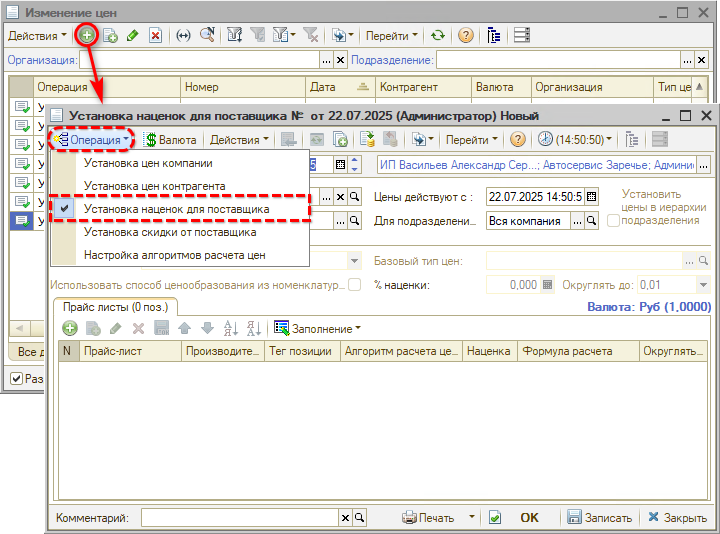Expand the Заполнение dropdown
720x534 pixels.
point(318,328)
